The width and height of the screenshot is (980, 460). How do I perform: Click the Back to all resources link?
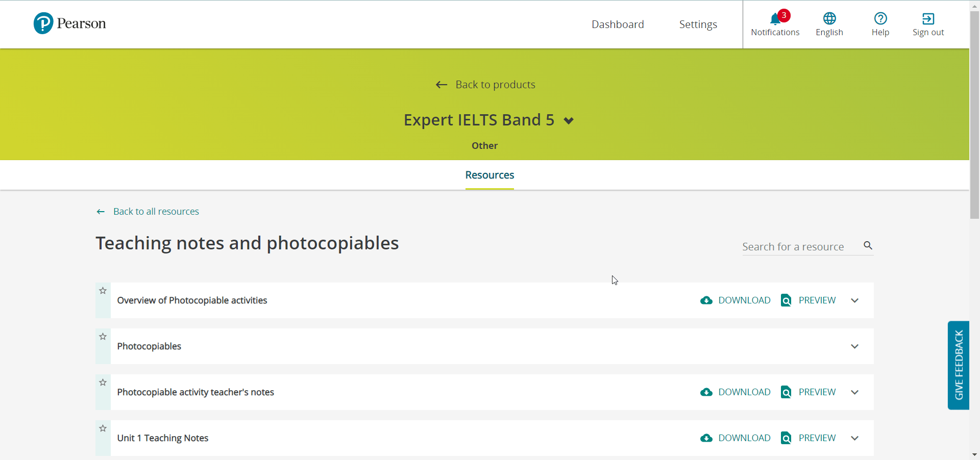156,211
